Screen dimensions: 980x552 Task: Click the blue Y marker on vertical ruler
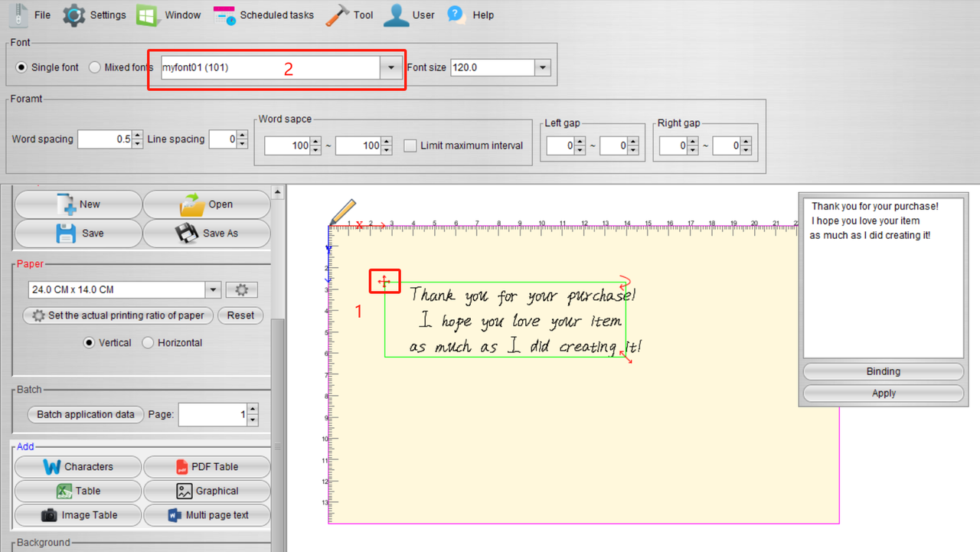point(329,250)
